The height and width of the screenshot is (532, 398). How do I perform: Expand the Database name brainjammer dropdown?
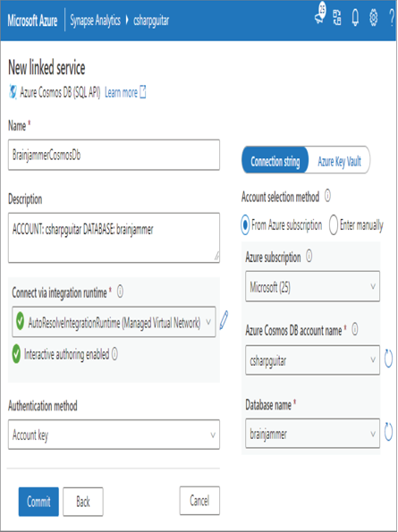pyautogui.click(x=312, y=434)
